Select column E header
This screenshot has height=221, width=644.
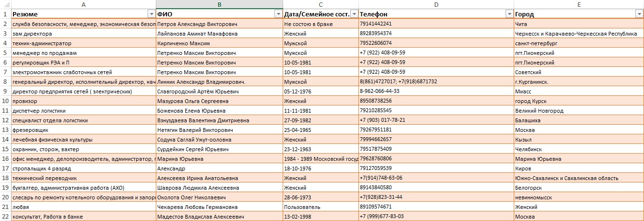pos(579,4)
